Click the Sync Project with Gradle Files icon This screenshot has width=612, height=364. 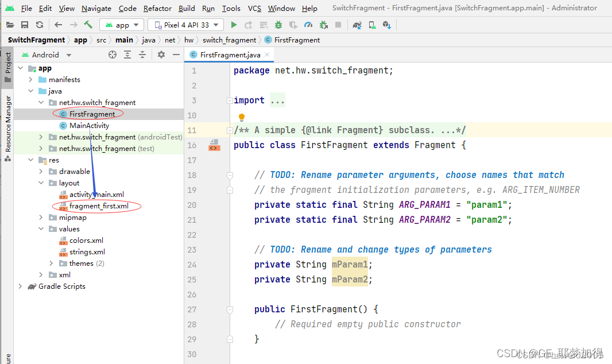[357, 25]
